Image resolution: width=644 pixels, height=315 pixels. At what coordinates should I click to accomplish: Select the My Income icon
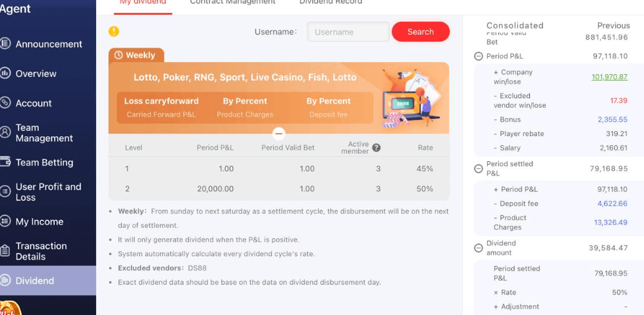[x=6, y=221]
